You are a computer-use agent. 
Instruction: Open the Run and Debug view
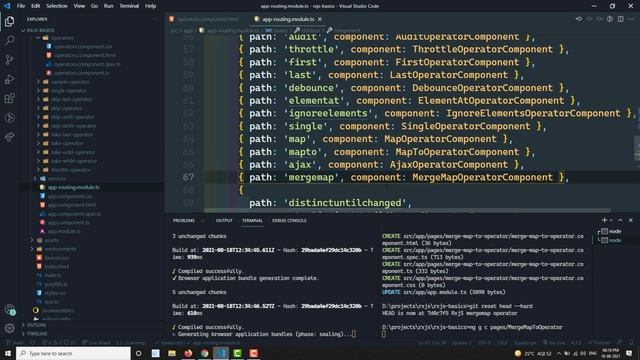tap(9, 79)
